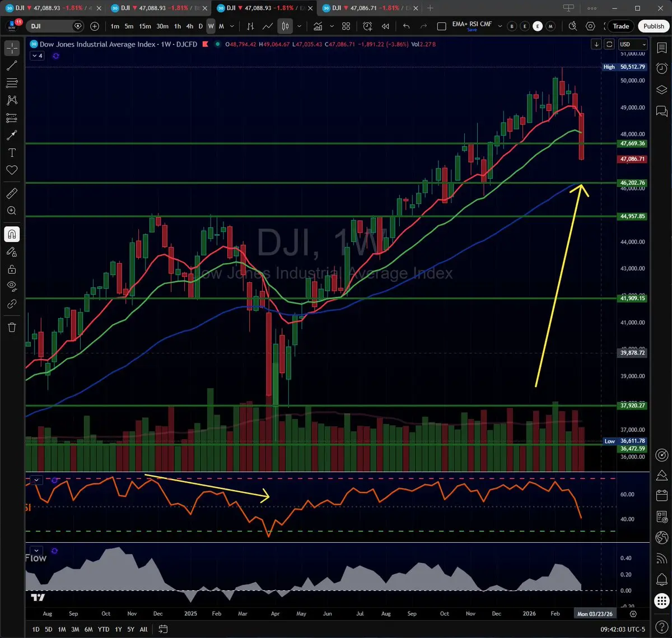Select the brush drawing tool
The image size is (672, 638).
(12, 135)
